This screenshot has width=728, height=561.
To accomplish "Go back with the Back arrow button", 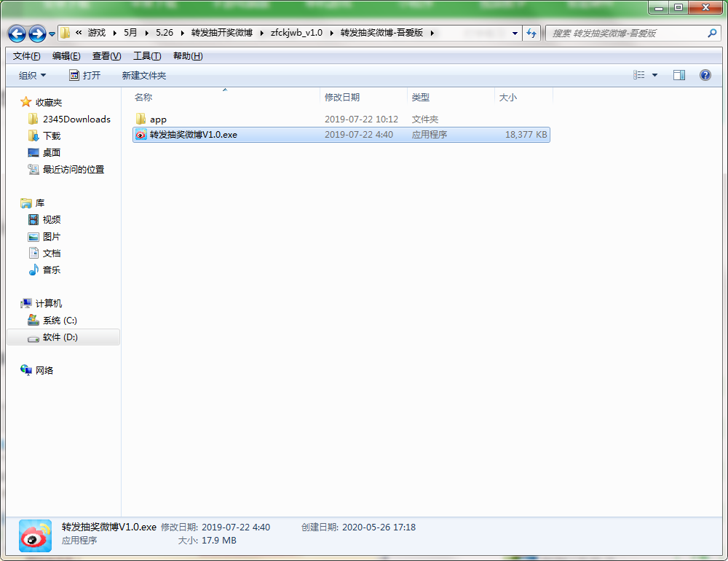I will [x=17, y=34].
